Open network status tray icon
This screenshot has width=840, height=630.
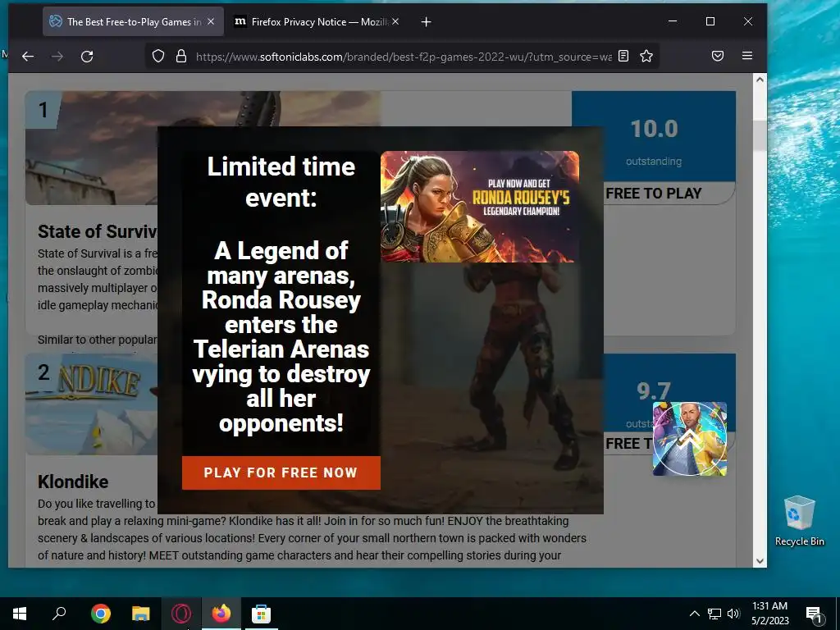[714, 614]
